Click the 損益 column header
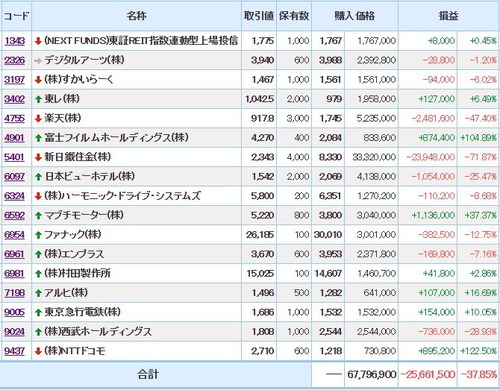 448,16
